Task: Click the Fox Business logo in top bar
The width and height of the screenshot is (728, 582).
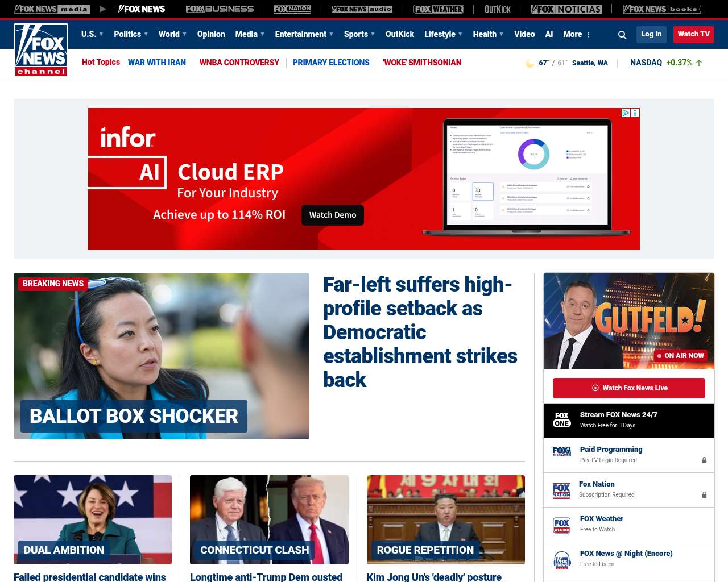Action: [220, 9]
